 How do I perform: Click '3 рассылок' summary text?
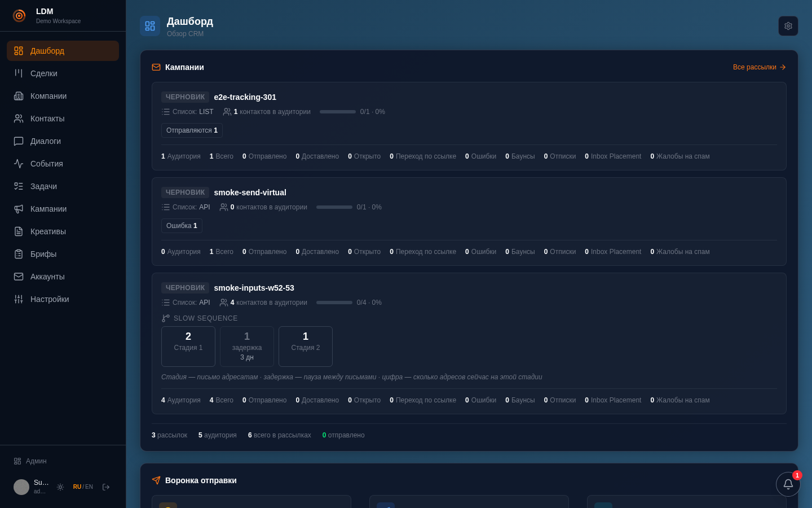[x=169, y=435]
